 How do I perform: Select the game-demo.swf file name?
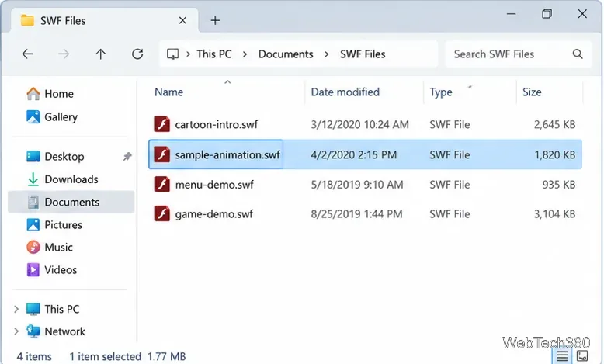pos(213,213)
